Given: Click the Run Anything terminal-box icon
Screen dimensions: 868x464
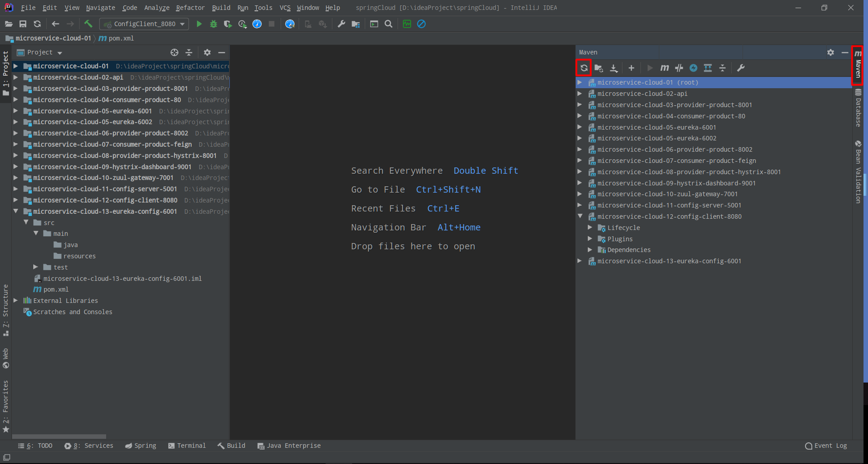Looking at the screenshot, I should (374, 24).
